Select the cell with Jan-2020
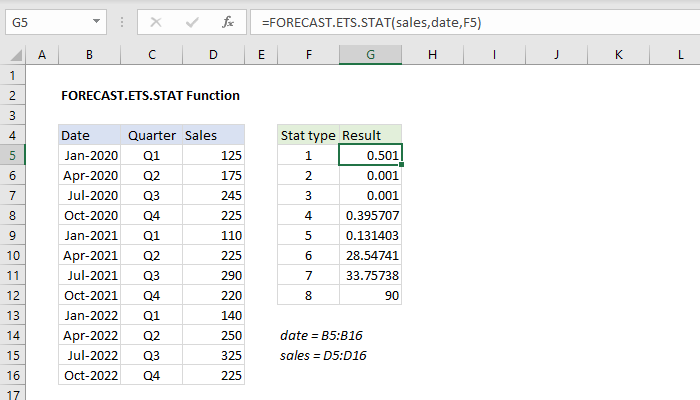The height and width of the screenshot is (400, 700). 89,155
